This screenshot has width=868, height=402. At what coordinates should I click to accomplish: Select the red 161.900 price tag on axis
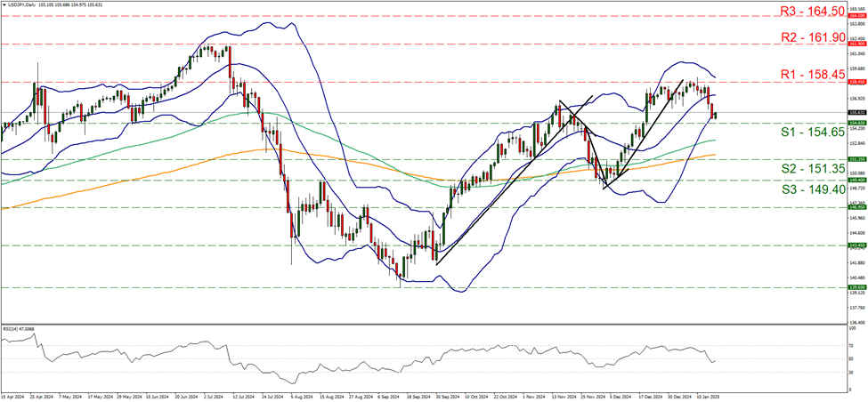click(856, 44)
